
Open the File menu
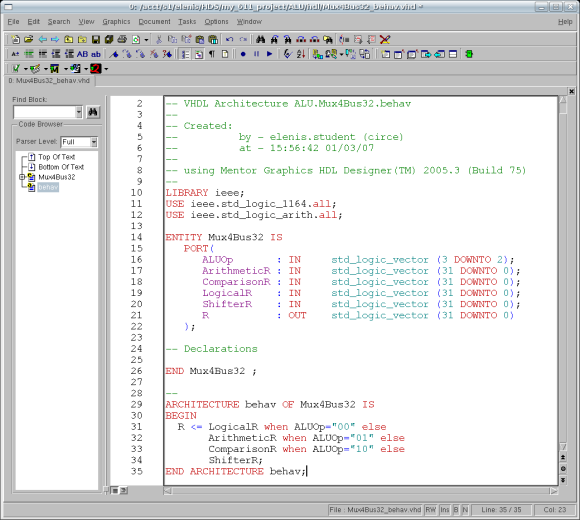tap(13, 22)
